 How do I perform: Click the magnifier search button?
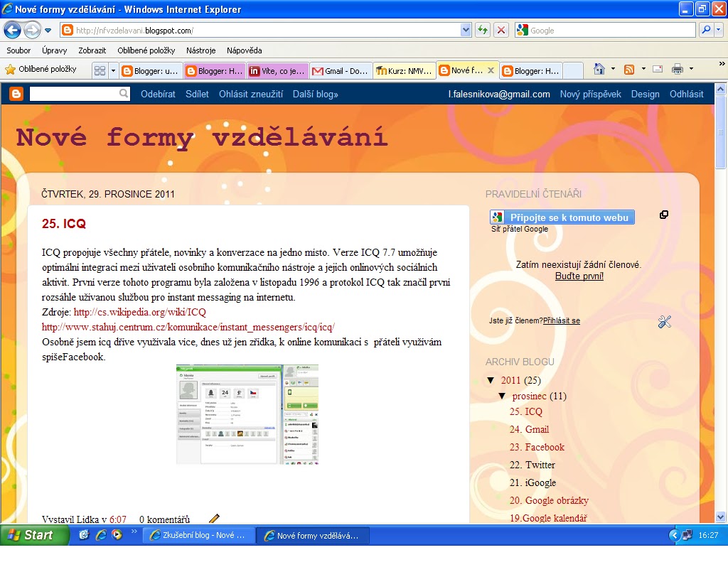click(x=706, y=30)
